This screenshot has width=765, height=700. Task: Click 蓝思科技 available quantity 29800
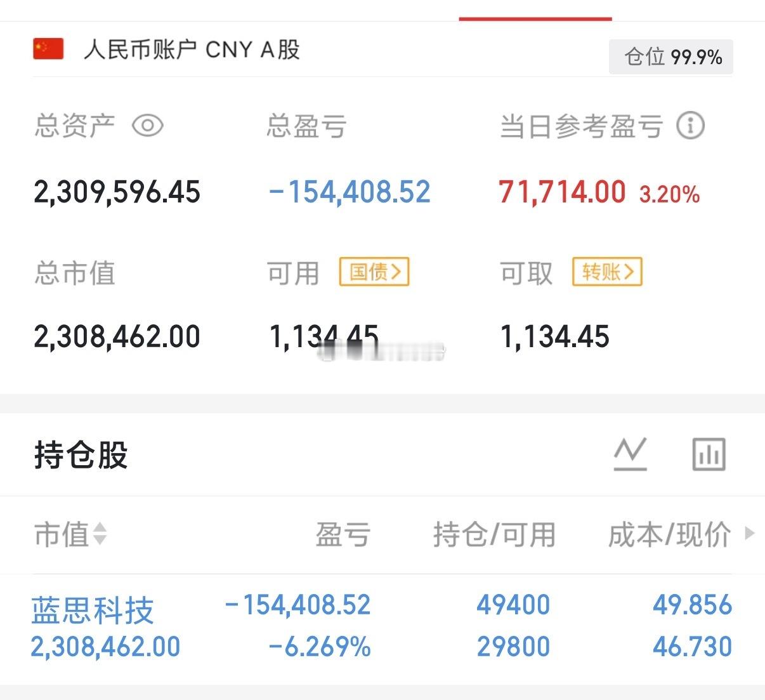pyautogui.click(x=513, y=647)
